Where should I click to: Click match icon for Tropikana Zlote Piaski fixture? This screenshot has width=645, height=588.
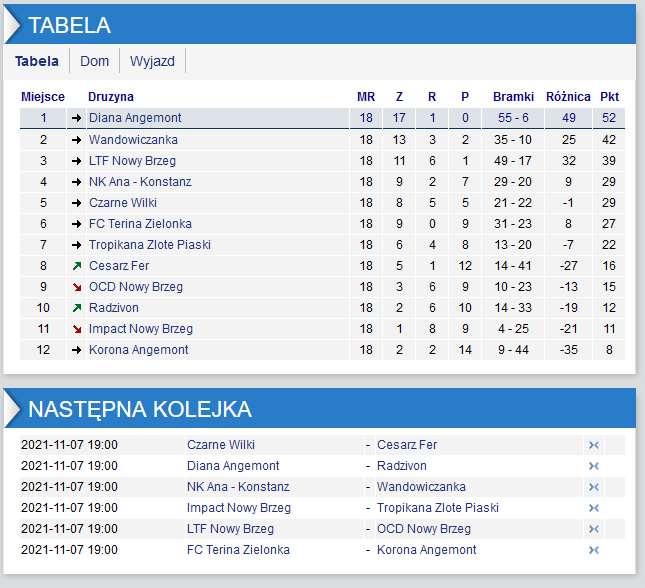click(594, 508)
